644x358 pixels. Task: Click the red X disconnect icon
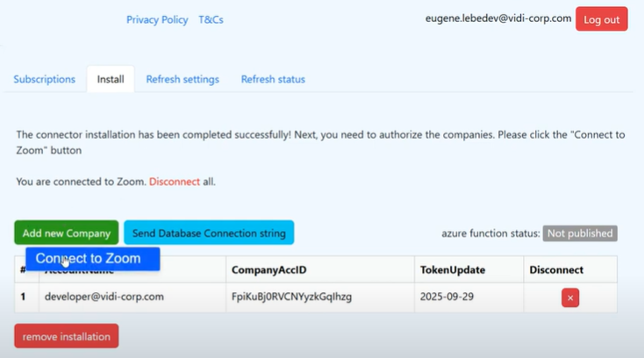pyautogui.click(x=570, y=298)
